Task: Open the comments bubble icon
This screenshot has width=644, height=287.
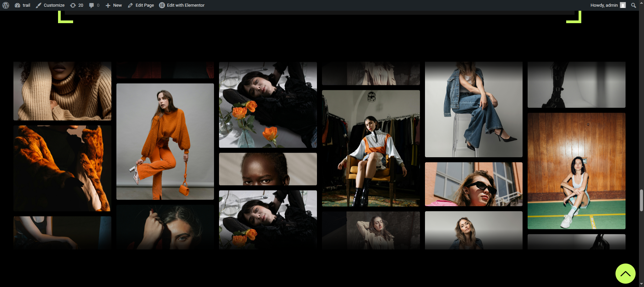Action: [91, 5]
